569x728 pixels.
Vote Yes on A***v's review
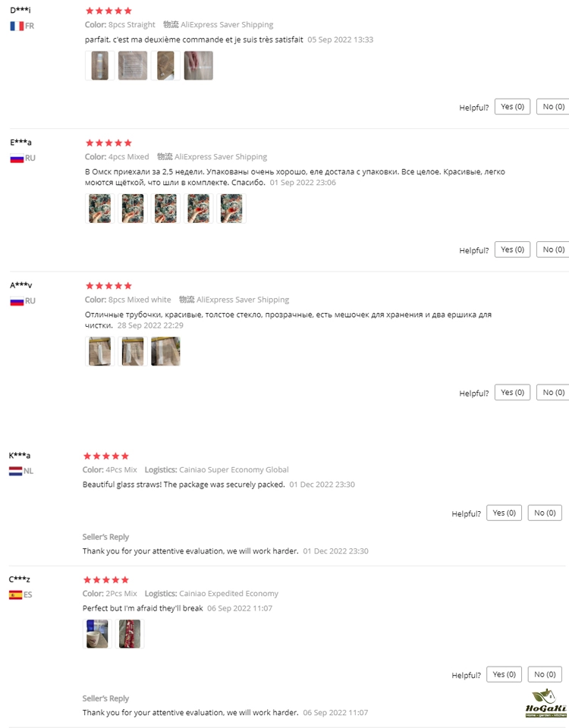(x=512, y=393)
